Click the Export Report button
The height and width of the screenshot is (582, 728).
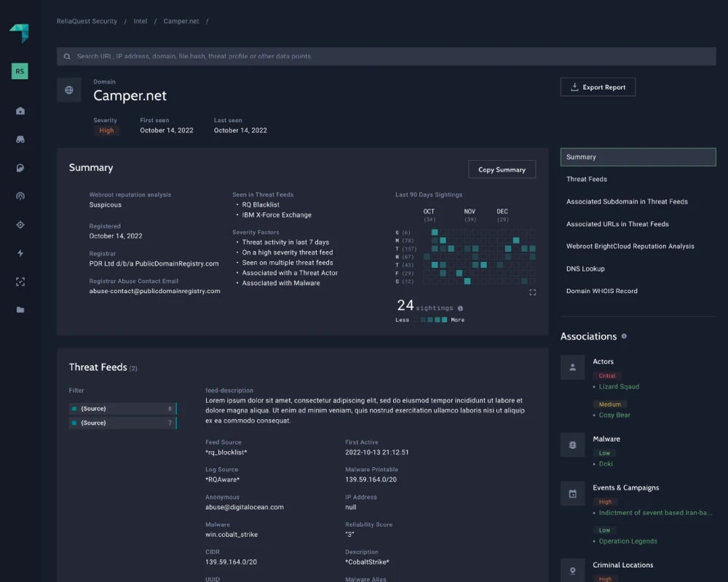pos(598,87)
